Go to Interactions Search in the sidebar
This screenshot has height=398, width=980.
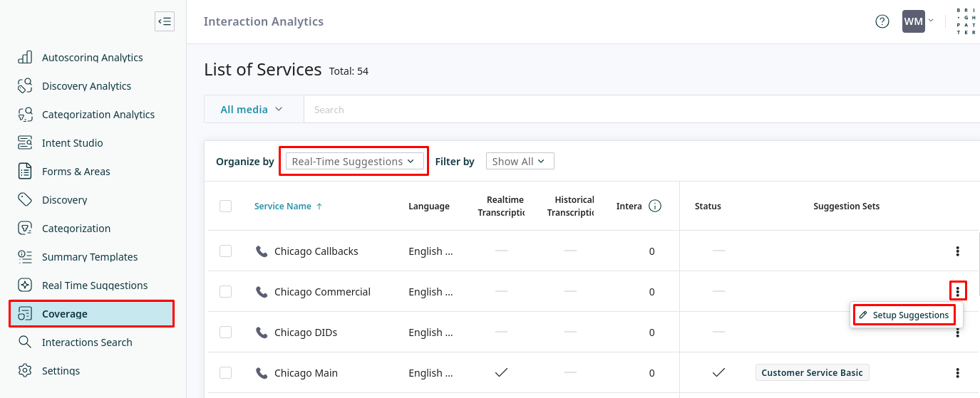pos(87,342)
